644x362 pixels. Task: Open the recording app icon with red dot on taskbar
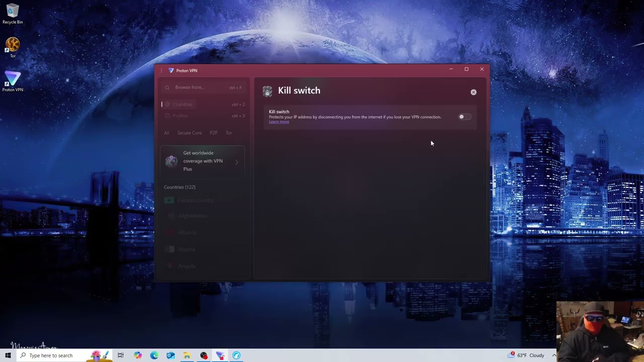[203, 355]
